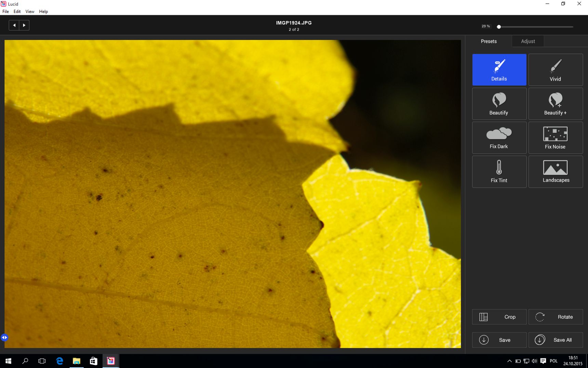Open File Explorer from taskbar

point(77,361)
